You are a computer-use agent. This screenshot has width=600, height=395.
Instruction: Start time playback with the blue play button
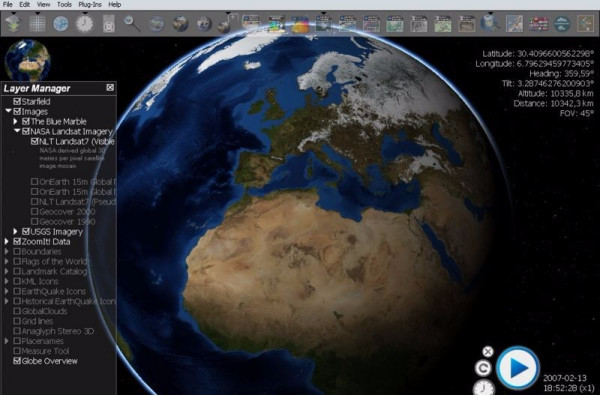[518, 368]
